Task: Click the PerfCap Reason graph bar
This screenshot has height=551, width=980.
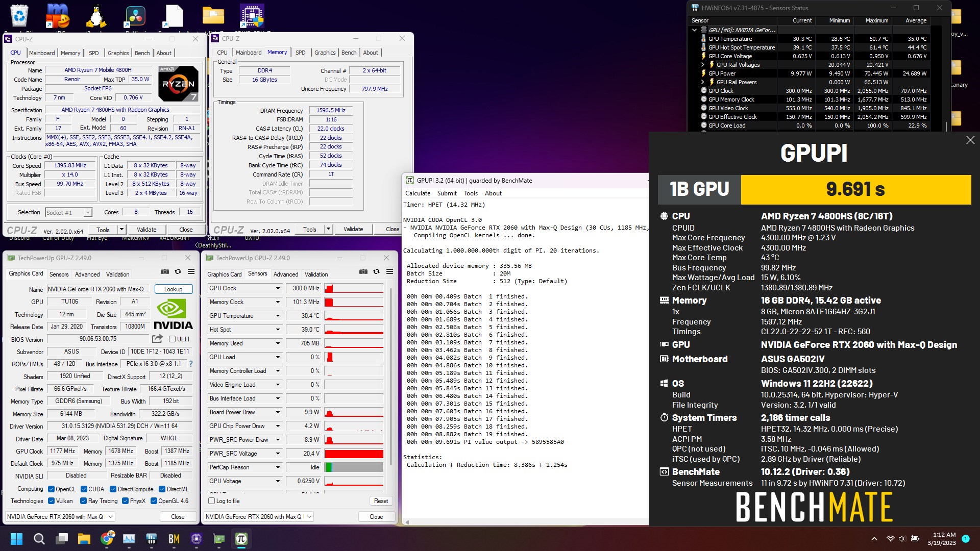Action: click(x=354, y=467)
